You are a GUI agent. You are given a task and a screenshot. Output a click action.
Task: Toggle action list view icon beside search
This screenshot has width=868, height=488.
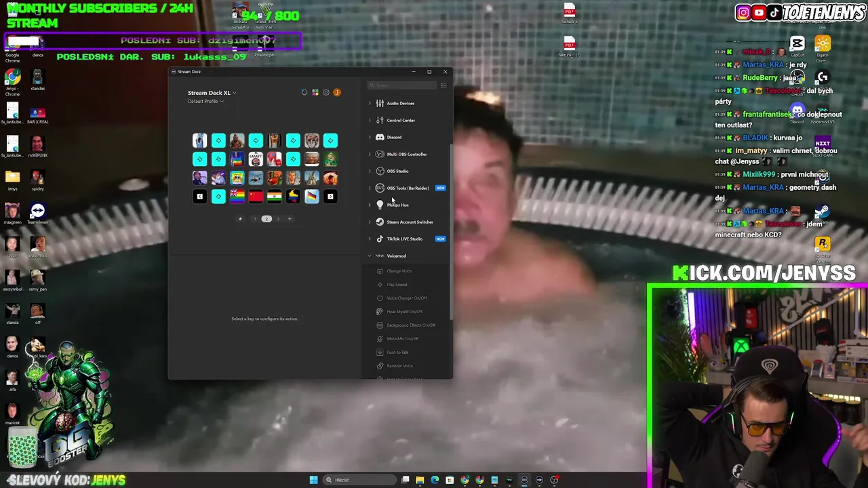click(x=443, y=85)
